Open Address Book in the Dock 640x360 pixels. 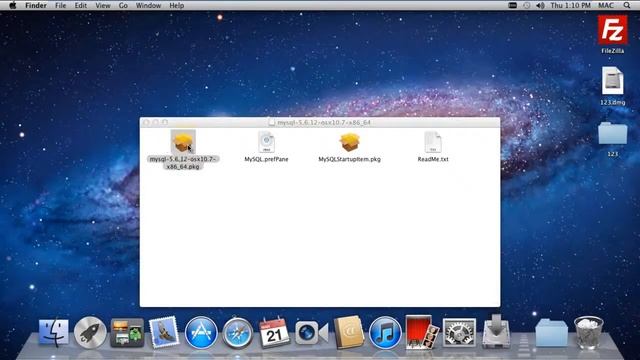tap(349, 332)
